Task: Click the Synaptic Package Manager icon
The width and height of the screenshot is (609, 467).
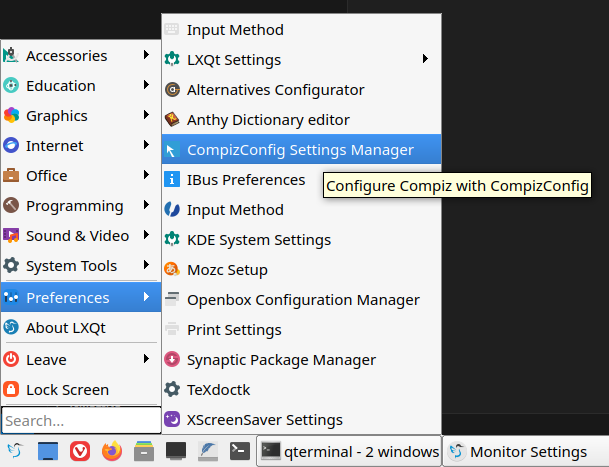Action: [x=172, y=359]
